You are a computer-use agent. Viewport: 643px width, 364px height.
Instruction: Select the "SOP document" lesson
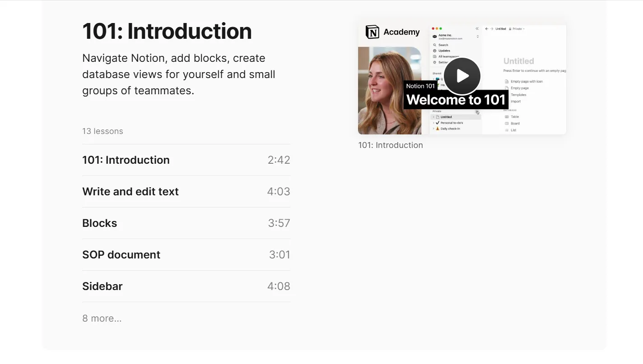pos(121,255)
